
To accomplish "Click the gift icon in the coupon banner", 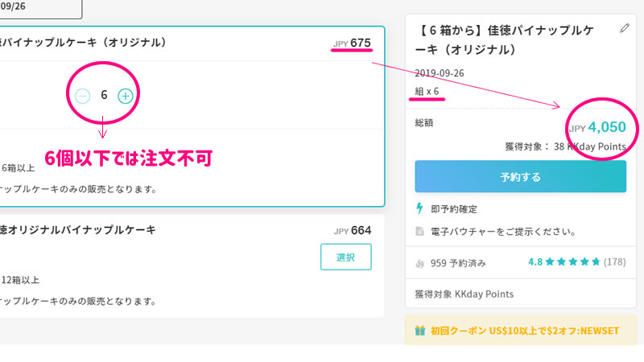I will 419,331.
